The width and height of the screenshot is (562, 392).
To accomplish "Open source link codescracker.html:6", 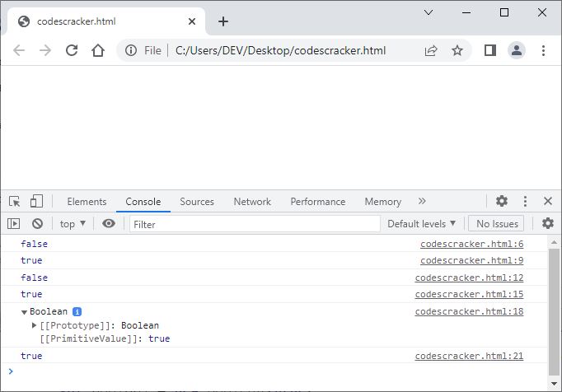I will 471,244.
